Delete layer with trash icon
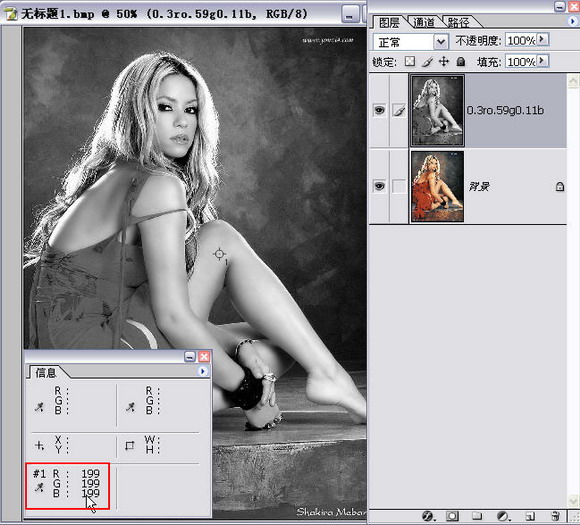This screenshot has height=525, width=580. [x=554, y=516]
